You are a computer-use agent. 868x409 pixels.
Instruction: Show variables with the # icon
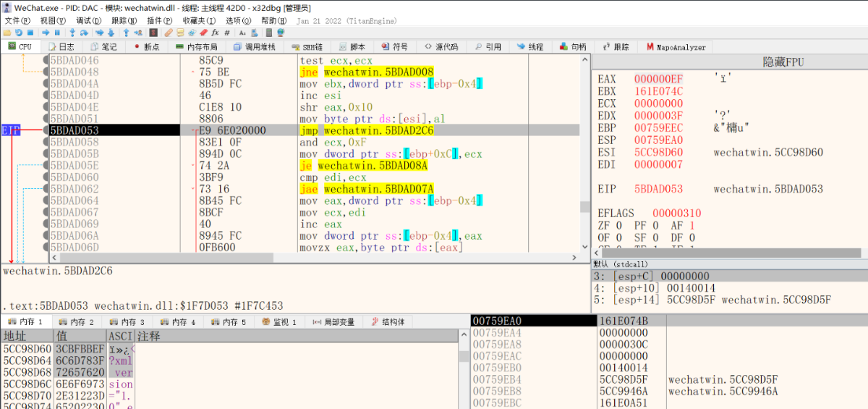[x=226, y=33]
